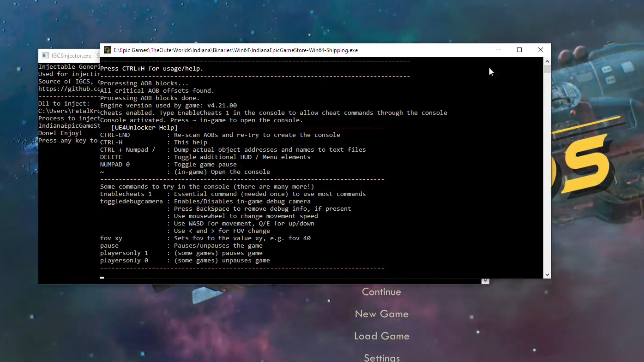Viewport: 644px width, 362px height.
Task: Click the "Done! Enjoy!" line in injector
Action: coord(60,133)
